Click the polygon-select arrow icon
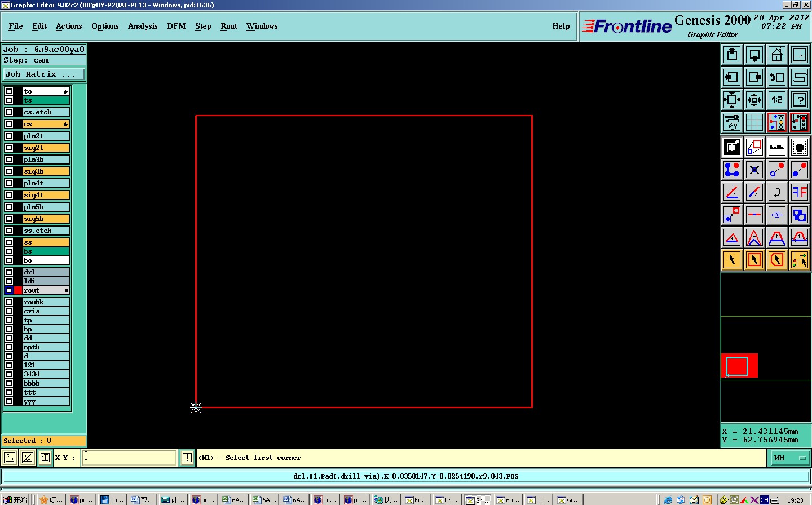 pos(777,260)
